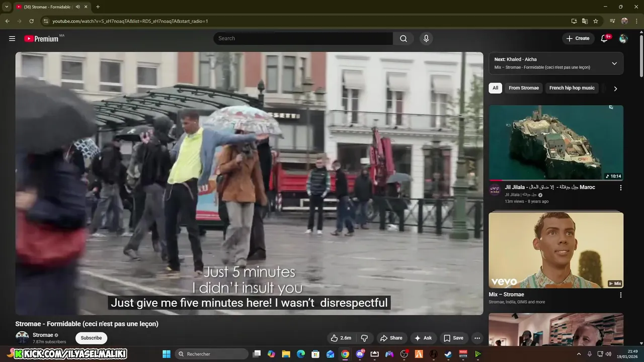This screenshot has width=644, height=362.
Task: Click the page vertical scrollbar
Action: [x=641, y=55]
